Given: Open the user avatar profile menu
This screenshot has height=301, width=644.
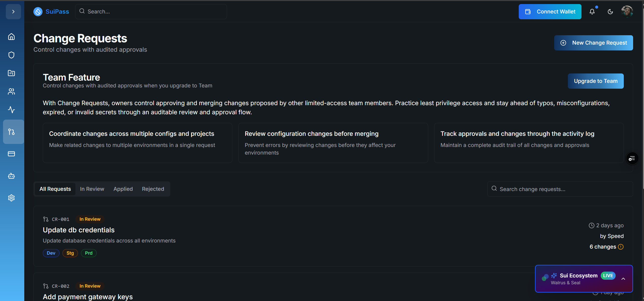Looking at the screenshot, I should point(627,12).
